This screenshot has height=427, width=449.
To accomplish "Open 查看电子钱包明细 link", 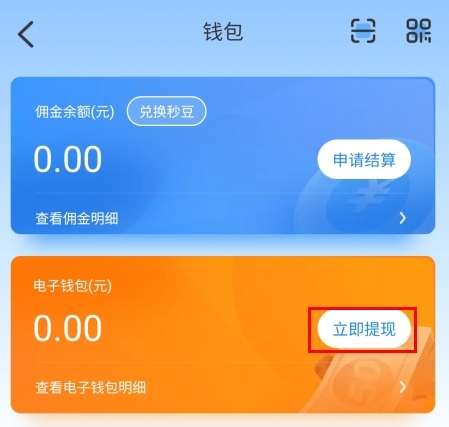I will (90, 387).
